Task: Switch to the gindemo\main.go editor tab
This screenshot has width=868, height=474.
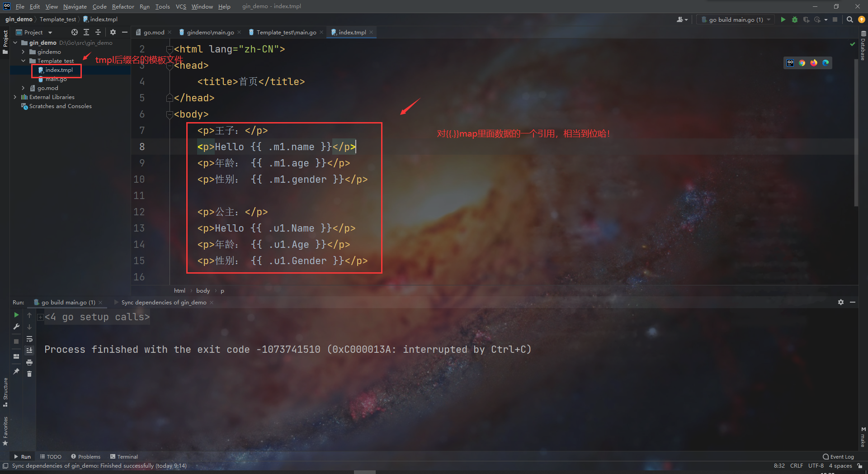Action: pyautogui.click(x=208, y=32)
